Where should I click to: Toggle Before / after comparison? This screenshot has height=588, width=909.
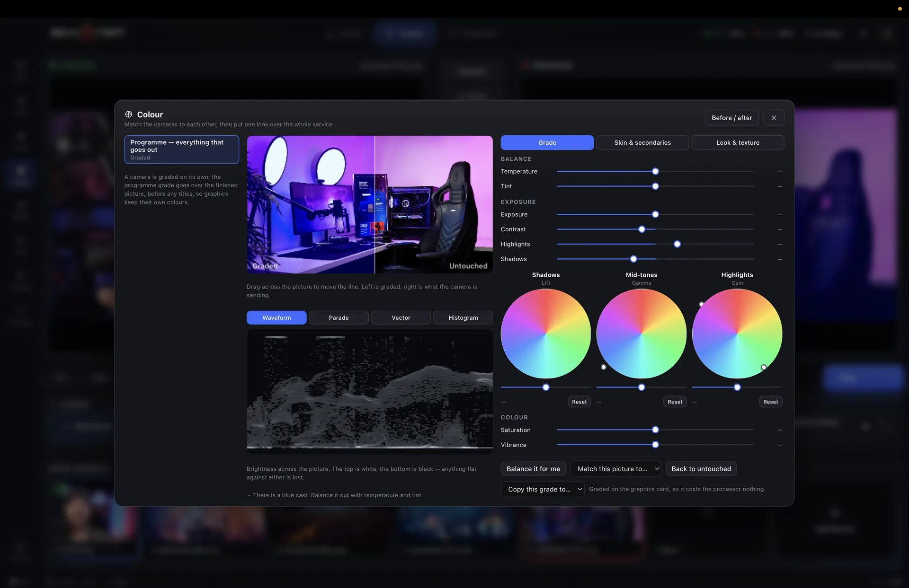[x=731, y=118]
